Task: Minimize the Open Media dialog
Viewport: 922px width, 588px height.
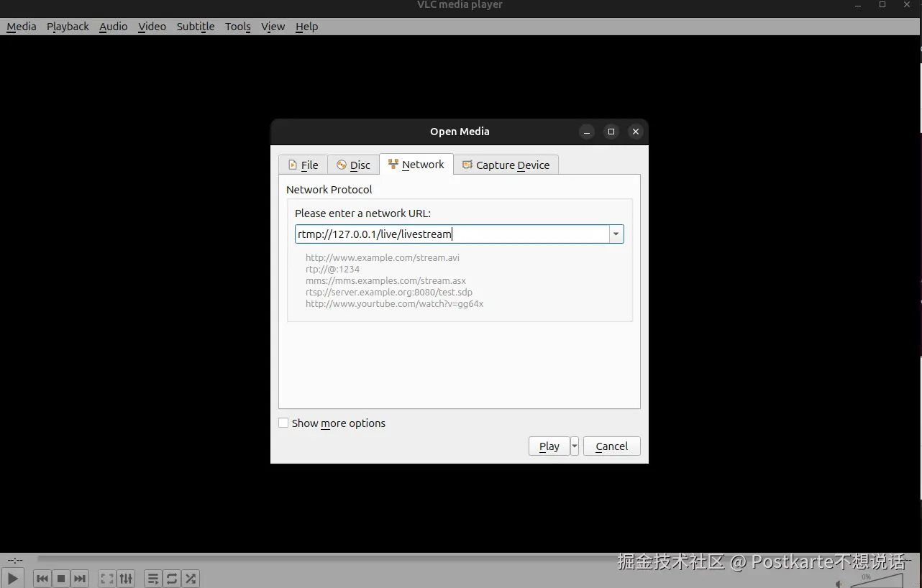Action: click(x=588, y=132)
